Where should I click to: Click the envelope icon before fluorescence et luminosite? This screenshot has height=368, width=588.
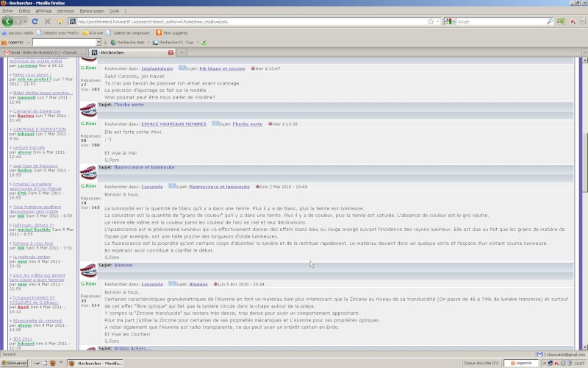tap(172, 185)
